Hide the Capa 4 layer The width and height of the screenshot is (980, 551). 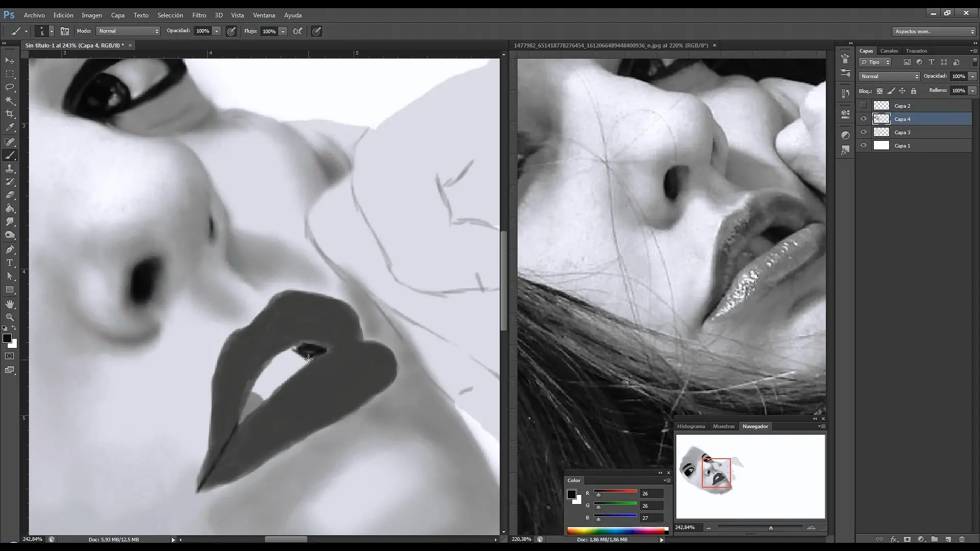864,119
